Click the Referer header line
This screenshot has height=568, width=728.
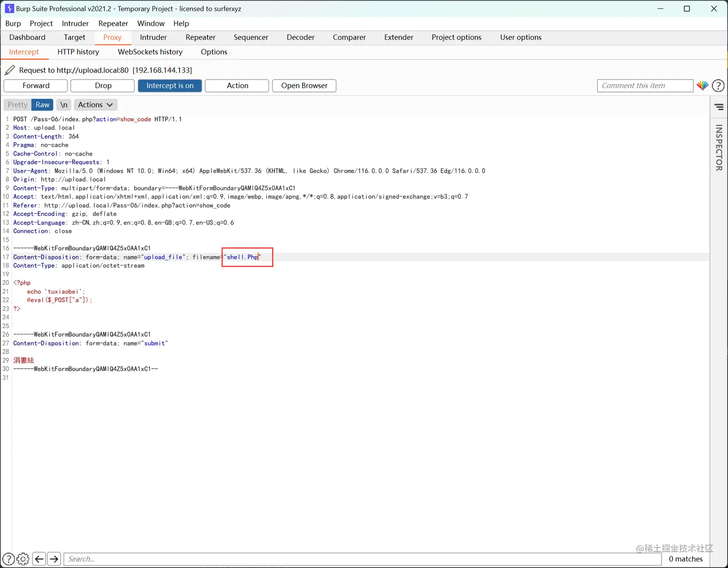122,206
